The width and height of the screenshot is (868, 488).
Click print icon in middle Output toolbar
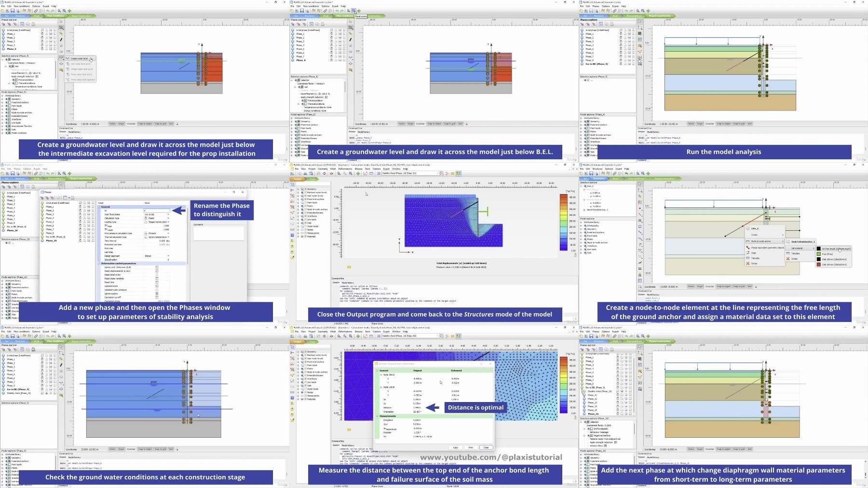[305, 173]
